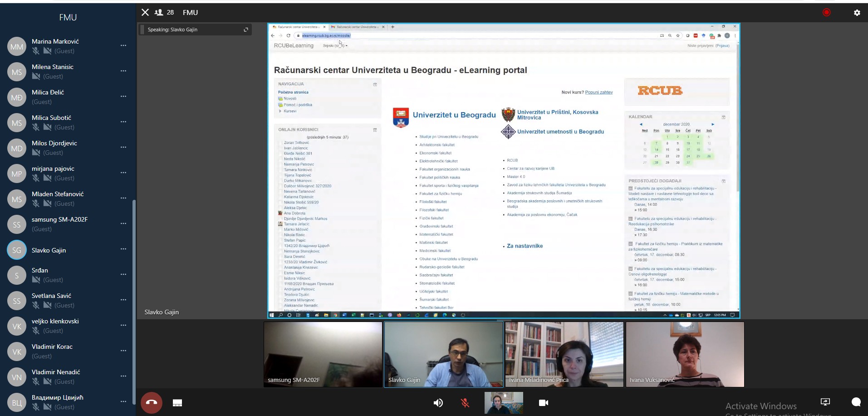The height and width of the screenshot is (416, 868).
Task: Open options menu for Mladen Stefanović
Action: click(x=123, y=198)
